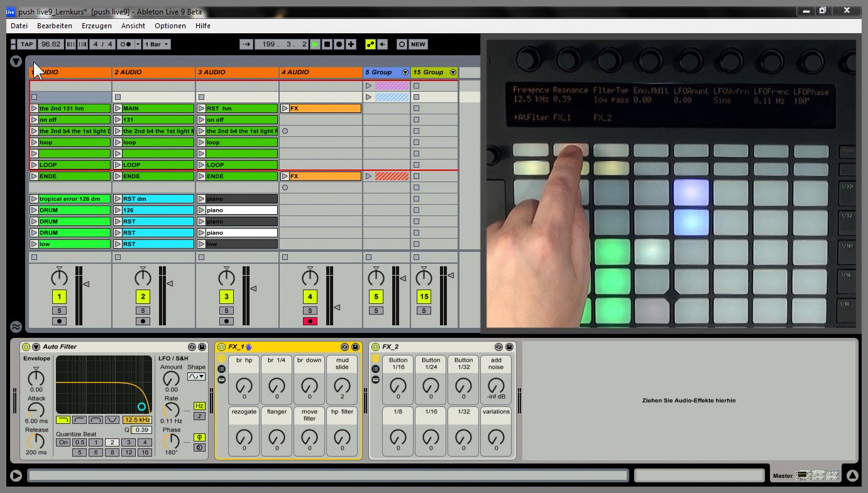
Task: Launch the first orange FX clip
Action: (x=285, y=109)
